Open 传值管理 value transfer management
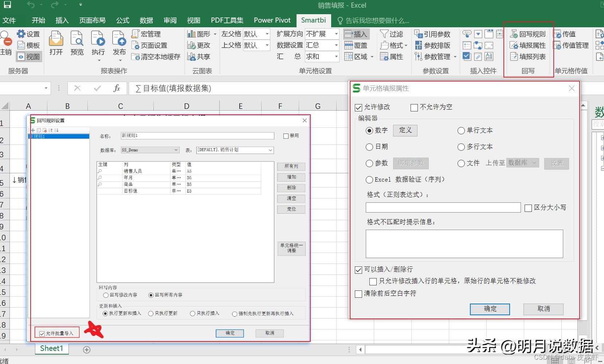 pos(571,45)
